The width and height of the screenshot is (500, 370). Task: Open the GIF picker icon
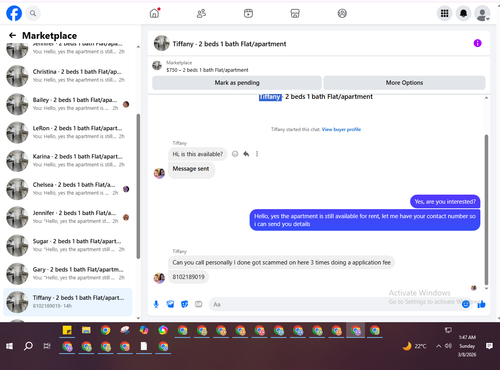(x=199, y=304)
